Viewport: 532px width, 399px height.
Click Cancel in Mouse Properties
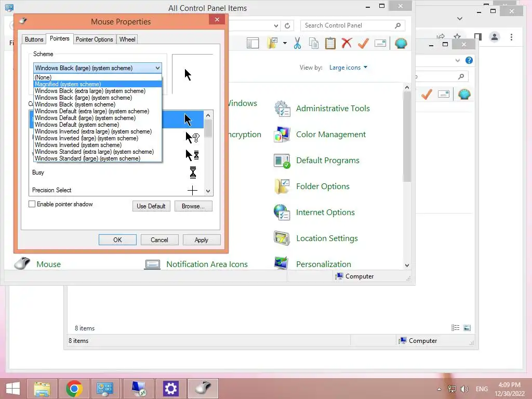(159, 240)
